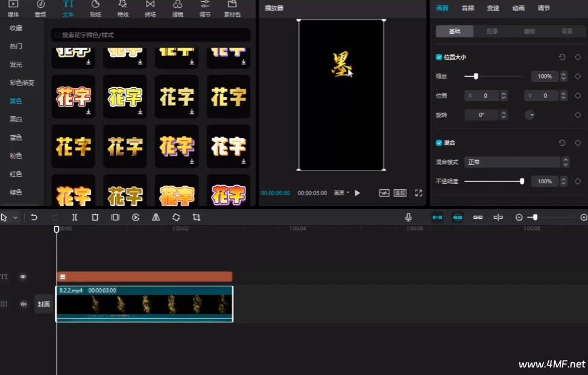
Task: Select the first 花字 text style thumbnail
Action: tap(73, 96)
